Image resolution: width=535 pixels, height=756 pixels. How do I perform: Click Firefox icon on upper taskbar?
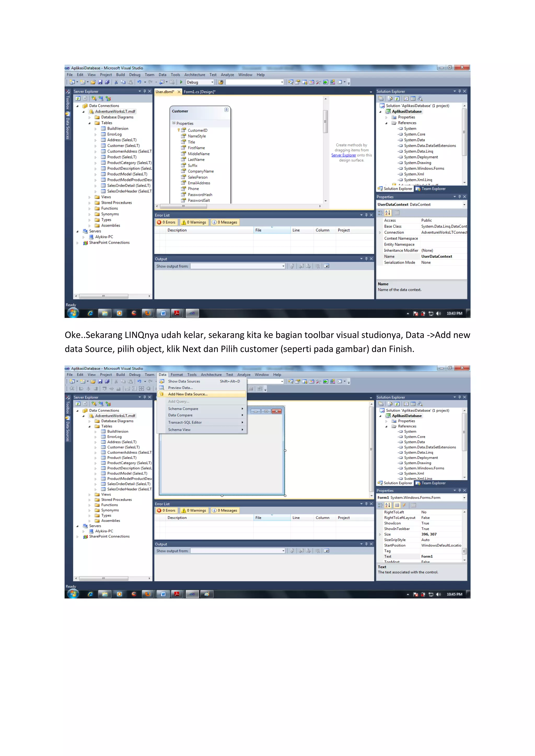pos(148,313)
